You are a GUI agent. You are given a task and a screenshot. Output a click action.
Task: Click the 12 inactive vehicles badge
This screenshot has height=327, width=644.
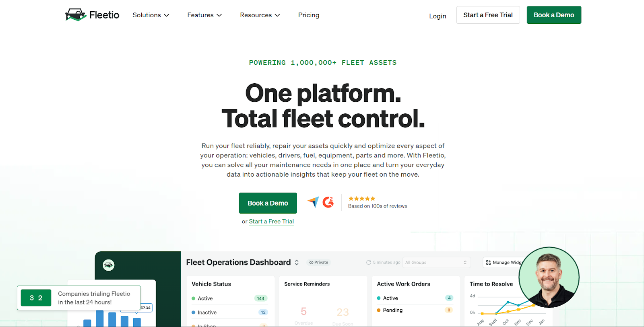[263, 313]
